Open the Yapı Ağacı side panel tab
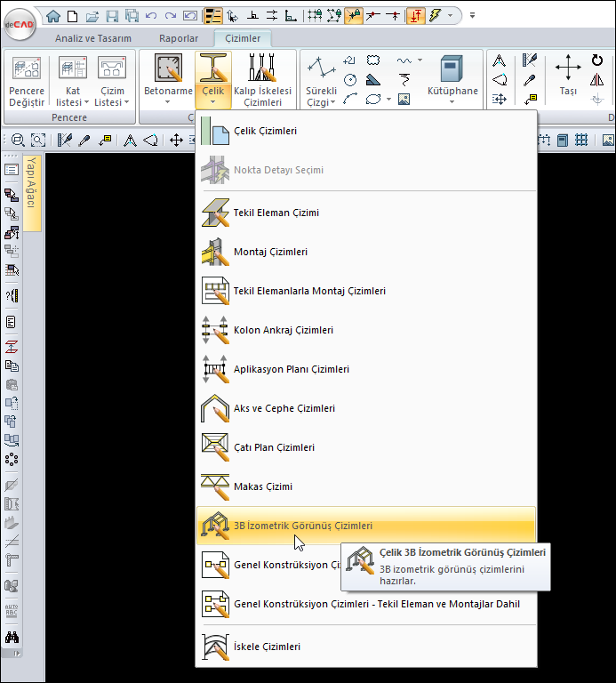Viewport: 616px width, 683px height. 31,182
